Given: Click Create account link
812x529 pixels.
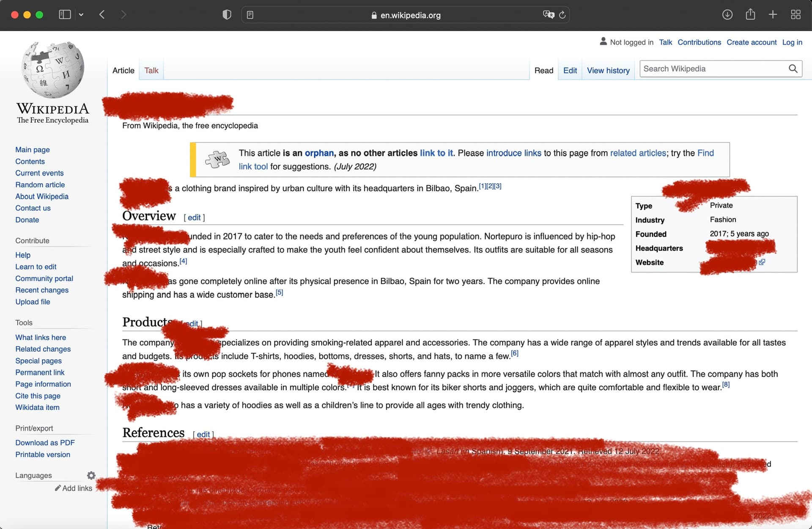Looking at the screenshot, I should (752, 42).
